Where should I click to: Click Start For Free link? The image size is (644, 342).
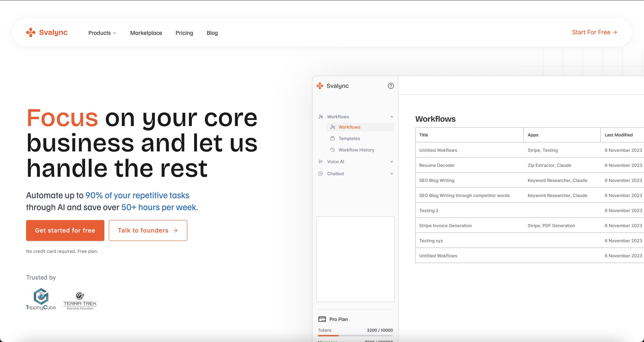point(594,32)
